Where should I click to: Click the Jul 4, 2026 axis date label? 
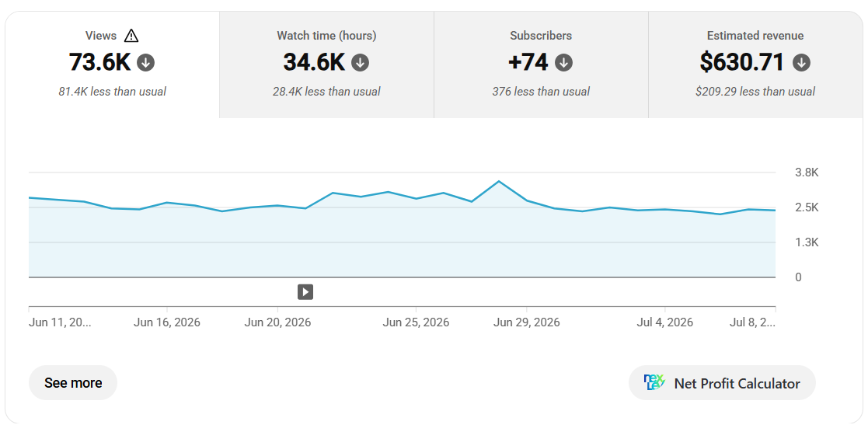pyautogui.click(x=665, y=322)
